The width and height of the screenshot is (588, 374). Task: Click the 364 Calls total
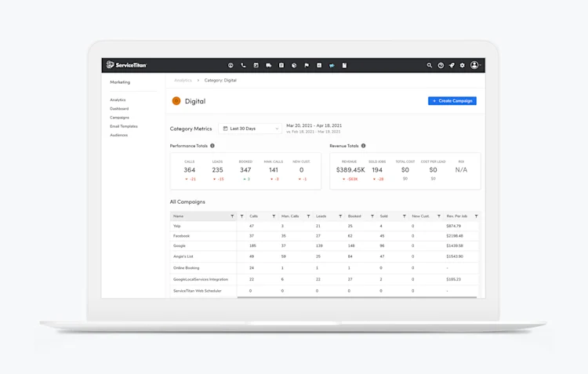190,170
